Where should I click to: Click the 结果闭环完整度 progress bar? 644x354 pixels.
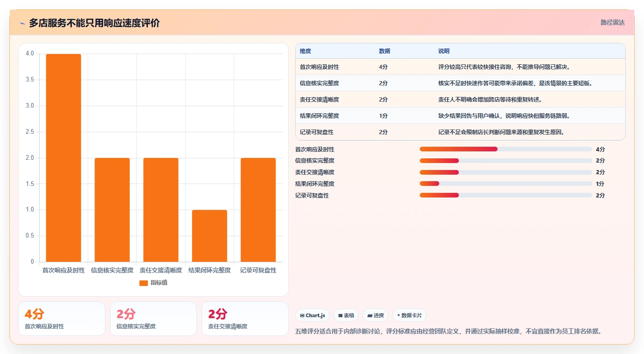click(506, 184)
